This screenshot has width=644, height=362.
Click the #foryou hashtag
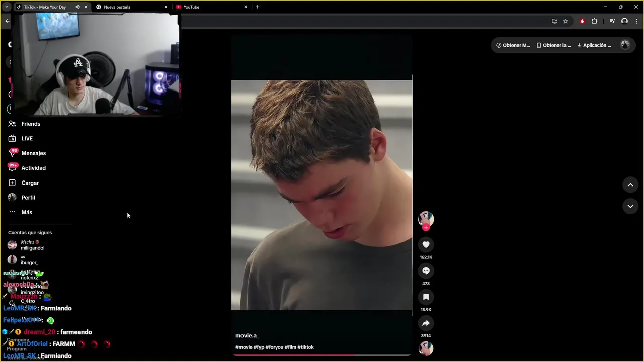274,347
